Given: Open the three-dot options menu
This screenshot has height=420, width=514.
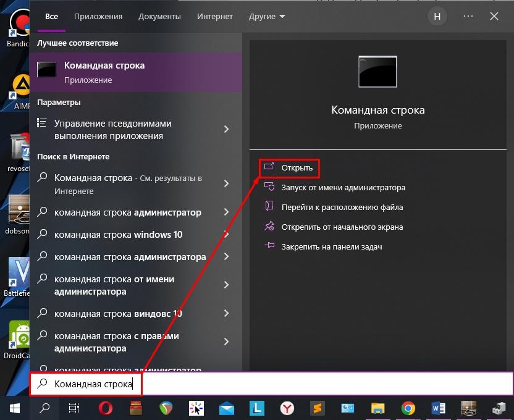Looking at the screenshot, I should (468, 16).
